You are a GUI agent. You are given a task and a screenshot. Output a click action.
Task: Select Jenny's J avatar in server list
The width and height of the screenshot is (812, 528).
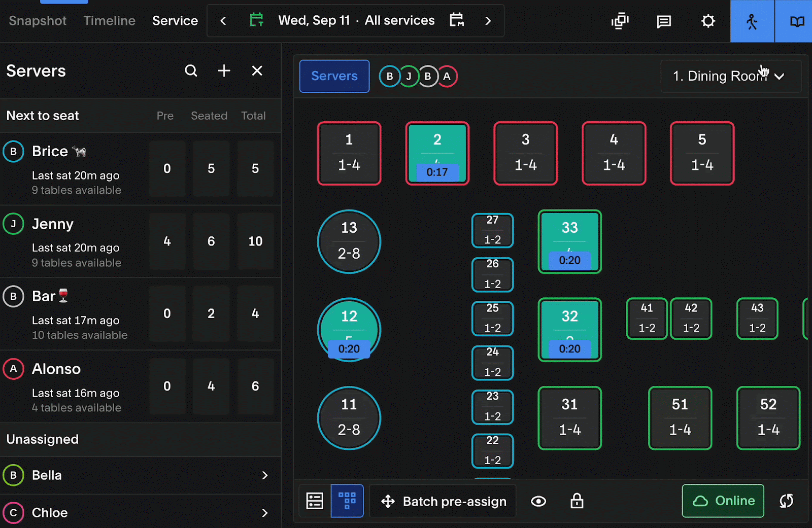(14, 224)
